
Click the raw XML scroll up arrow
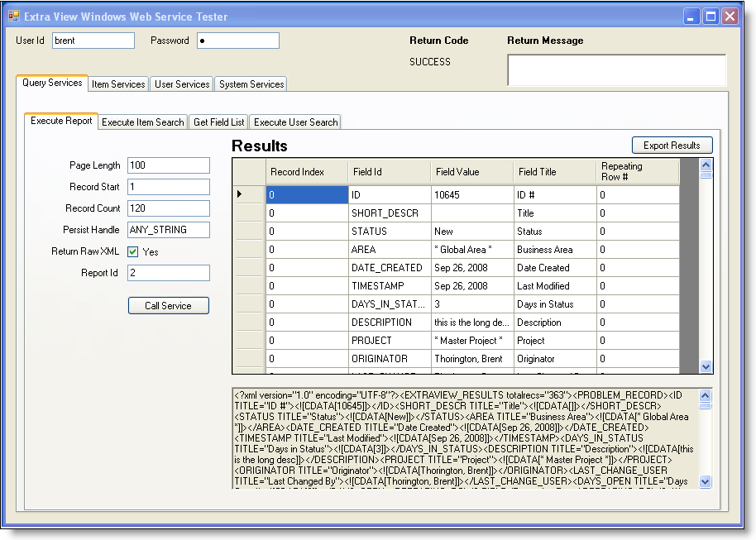pyautogui.click(x=705, y=396)
